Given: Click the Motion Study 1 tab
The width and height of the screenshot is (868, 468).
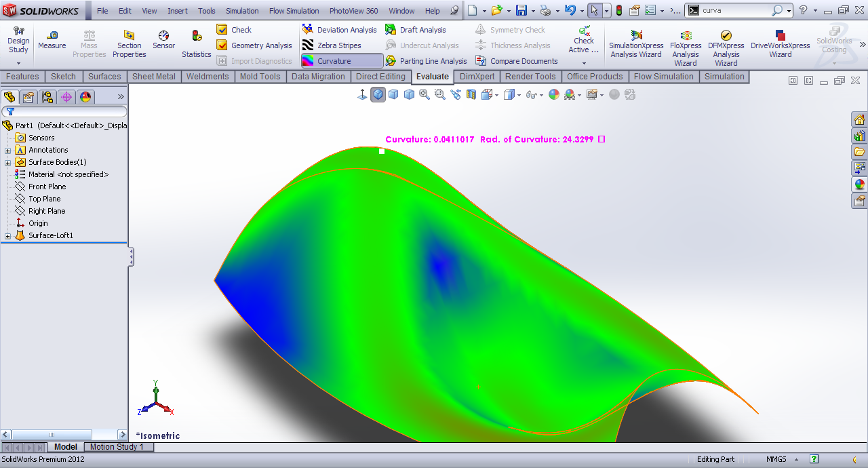Looking at the screenshot, I should [x=117, y=447].
